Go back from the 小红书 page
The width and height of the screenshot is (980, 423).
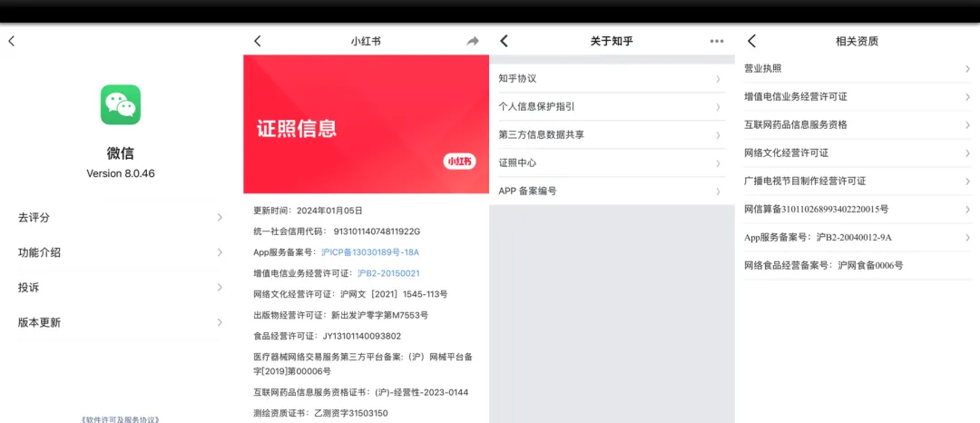(x=257, y=41)
